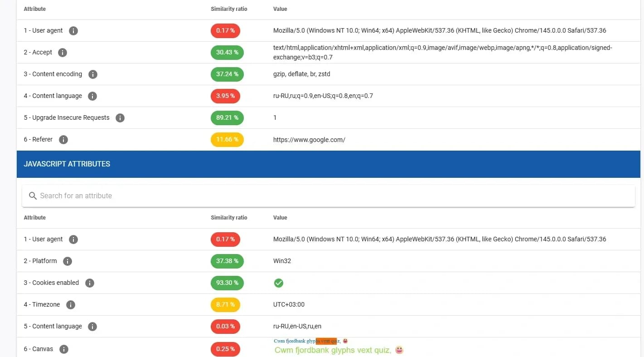Open info for the Canvas attribute
Screen dimensions: 644x357
click(x=63, y=349)
